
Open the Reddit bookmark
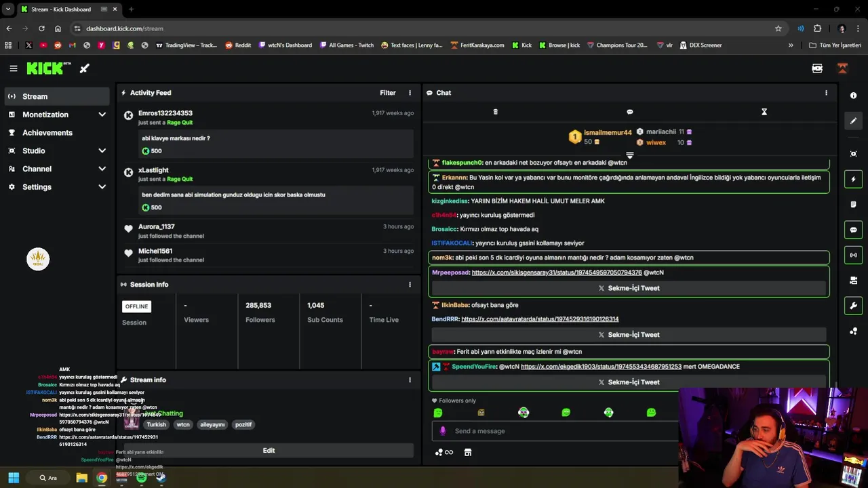(x=238, y=45)
